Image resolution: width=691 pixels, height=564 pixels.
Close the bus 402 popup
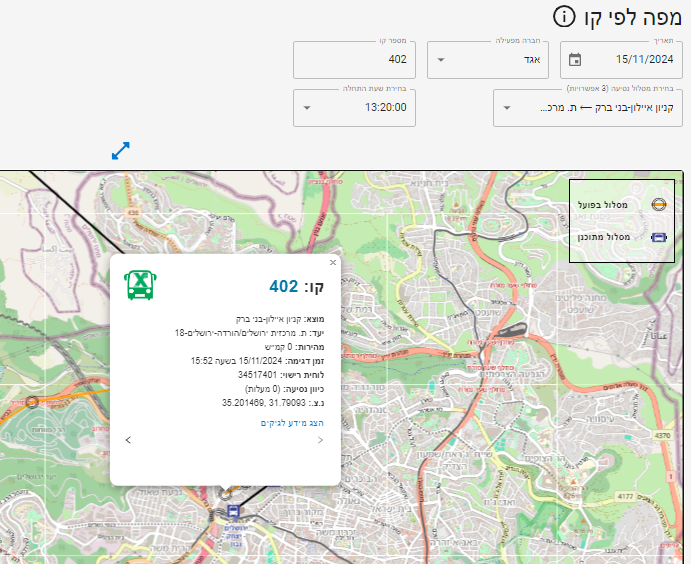point(333,263)
